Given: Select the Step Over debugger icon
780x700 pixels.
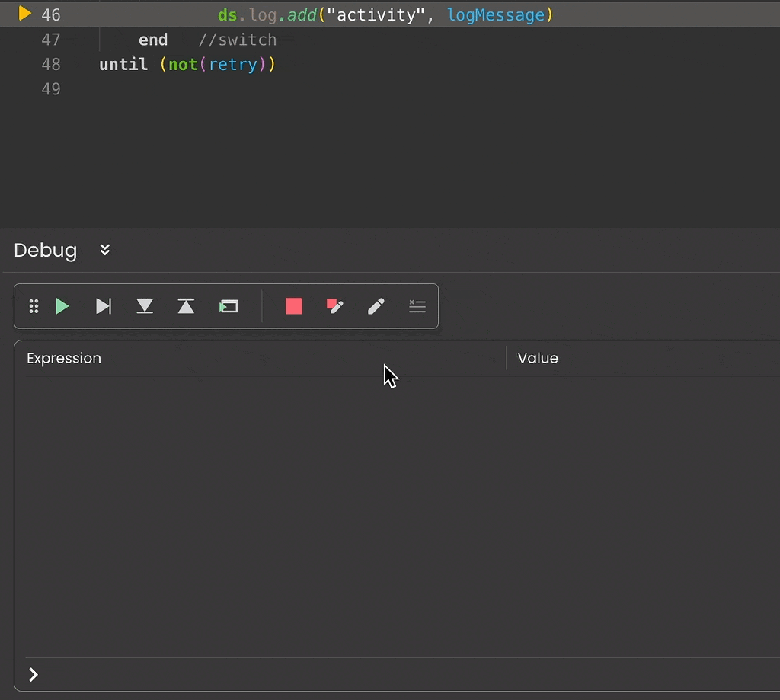Looking at the screenshot, I should coord(104,306).
